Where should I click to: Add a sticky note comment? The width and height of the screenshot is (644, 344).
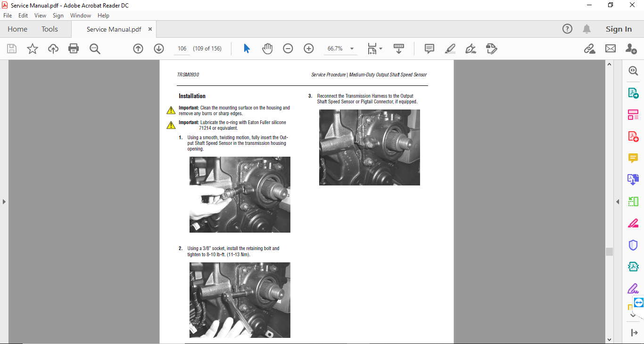point(429,49)
